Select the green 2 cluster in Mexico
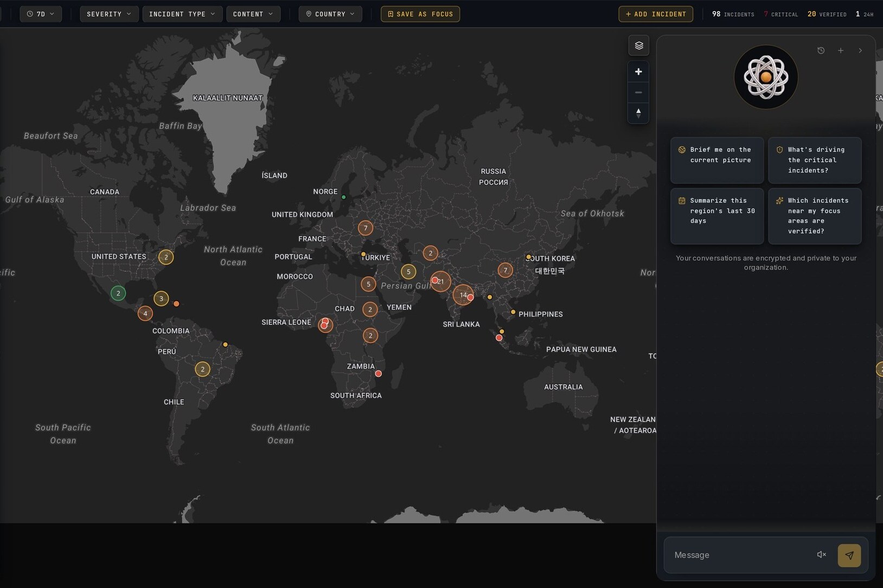883x588 pixels. pos(118,293)
